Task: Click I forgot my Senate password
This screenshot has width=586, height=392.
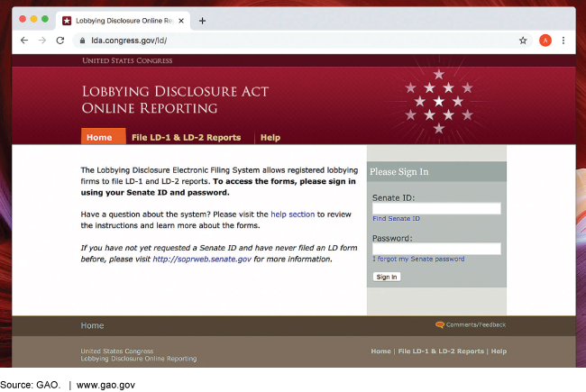Action: (x=418, y=260)
